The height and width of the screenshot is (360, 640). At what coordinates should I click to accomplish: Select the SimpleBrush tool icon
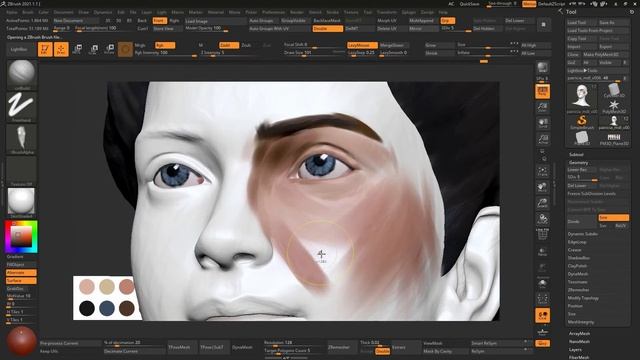click(582, 122)
